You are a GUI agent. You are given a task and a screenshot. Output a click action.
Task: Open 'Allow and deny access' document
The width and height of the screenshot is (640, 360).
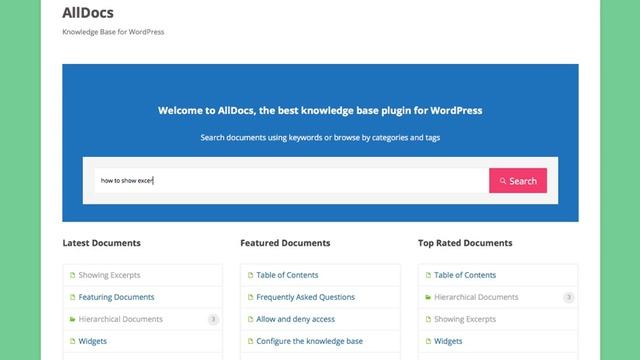(296, 319)
